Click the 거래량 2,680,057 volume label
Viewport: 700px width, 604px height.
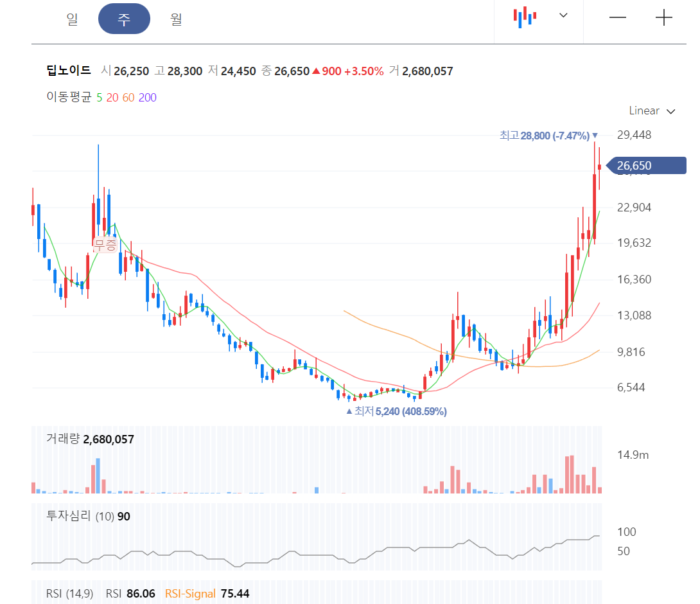pos(90,439)
